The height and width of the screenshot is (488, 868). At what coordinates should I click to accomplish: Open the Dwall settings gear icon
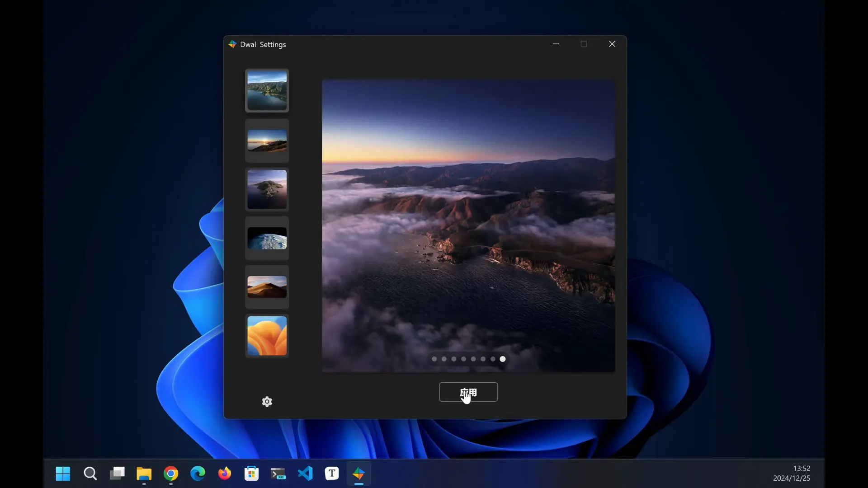[267, 402]
